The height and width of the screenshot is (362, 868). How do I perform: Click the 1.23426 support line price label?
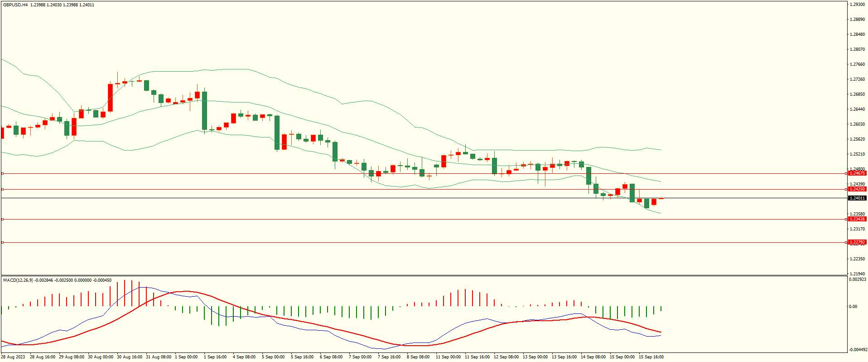(x=857, y=219)
